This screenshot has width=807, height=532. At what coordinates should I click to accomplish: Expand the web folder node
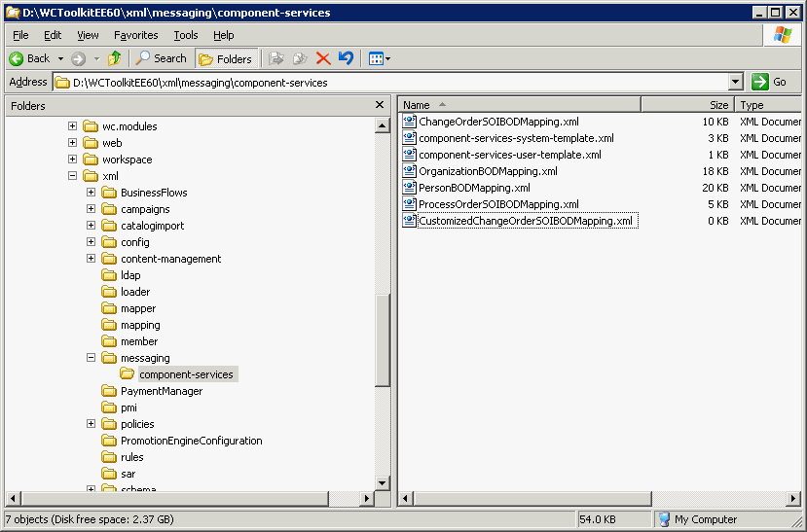(x=73, y=142)
